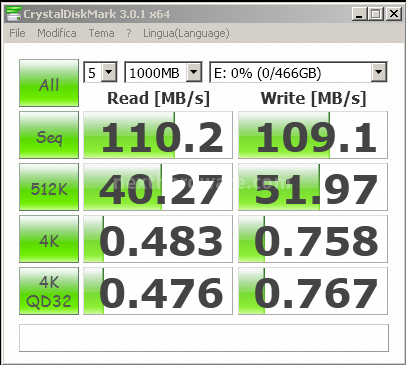This screenshot has height=365, width=406.
Task: Minimize the CrystalDiskMark window
Action: point(359,14)
